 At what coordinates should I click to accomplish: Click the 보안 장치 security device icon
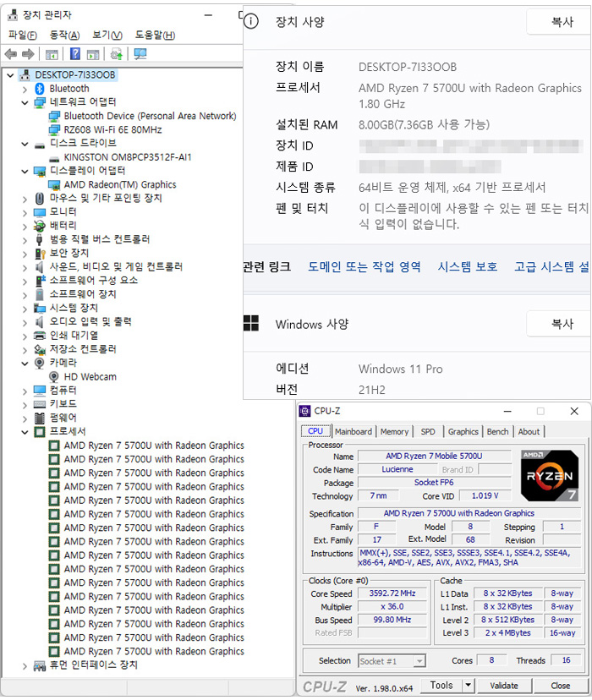point(41,254)
